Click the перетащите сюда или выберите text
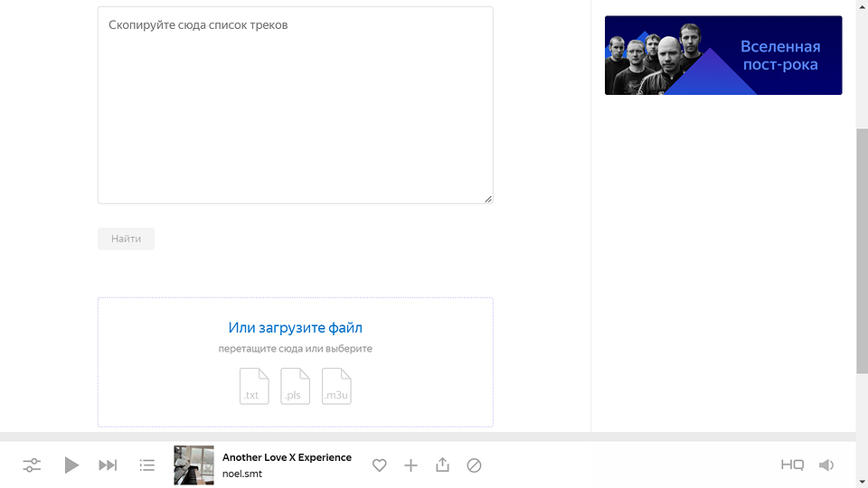This screenshot has width=868, height=488. (x=296, y=349)
